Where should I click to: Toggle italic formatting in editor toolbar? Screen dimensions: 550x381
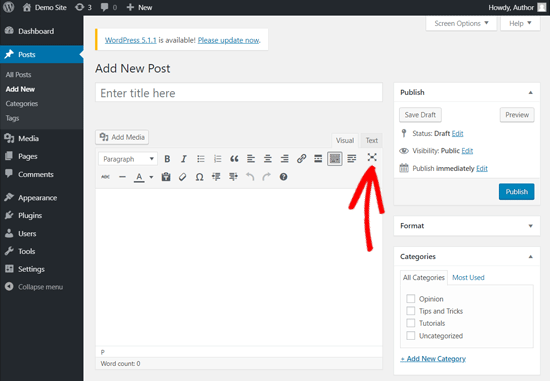tap(183, 159)
